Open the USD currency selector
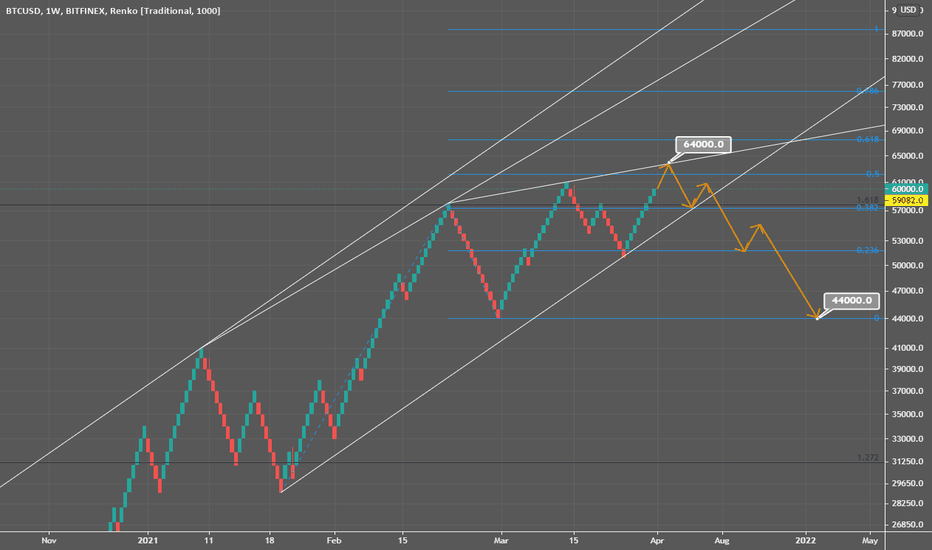 908,10
